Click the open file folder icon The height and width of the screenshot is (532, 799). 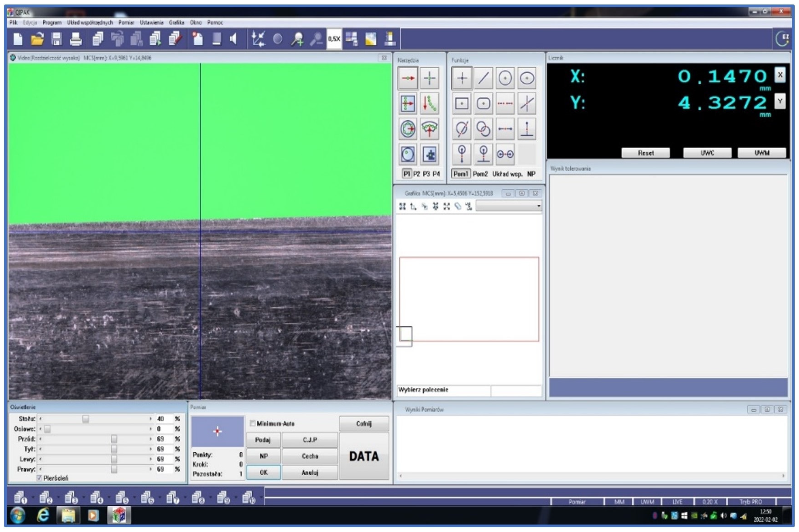pyautogui.click(x=37, y=39)
